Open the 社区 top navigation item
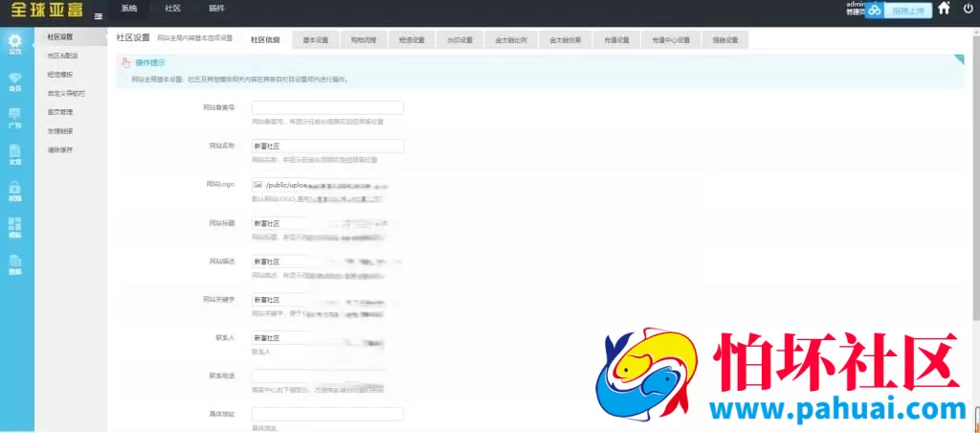Image resolution: width=980 pixels, height=433 pixels. pyautogui.click(x=173, y=9)
